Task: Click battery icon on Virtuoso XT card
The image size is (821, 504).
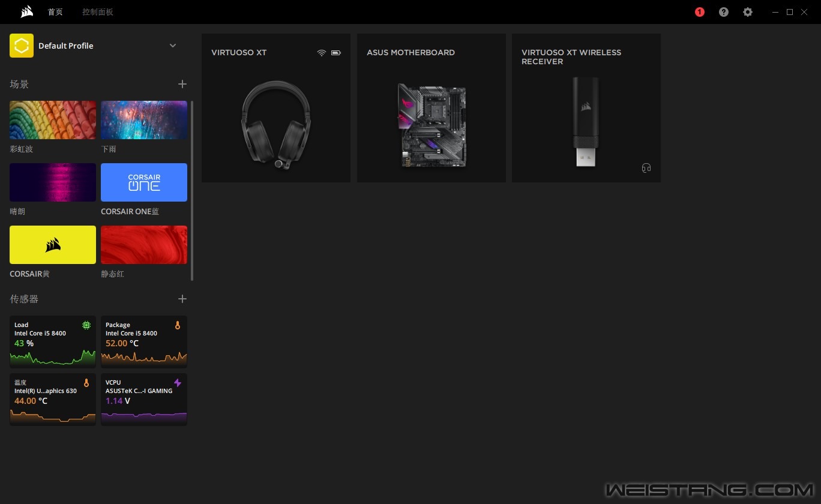Action: click(x=336, y=53)
